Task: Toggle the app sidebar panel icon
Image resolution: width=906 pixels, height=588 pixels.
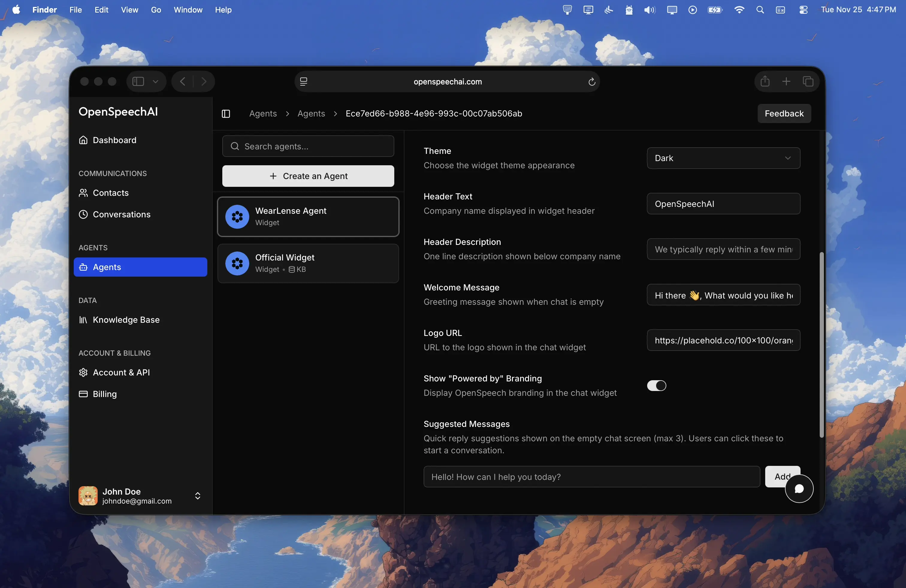Action: point(226,113)
